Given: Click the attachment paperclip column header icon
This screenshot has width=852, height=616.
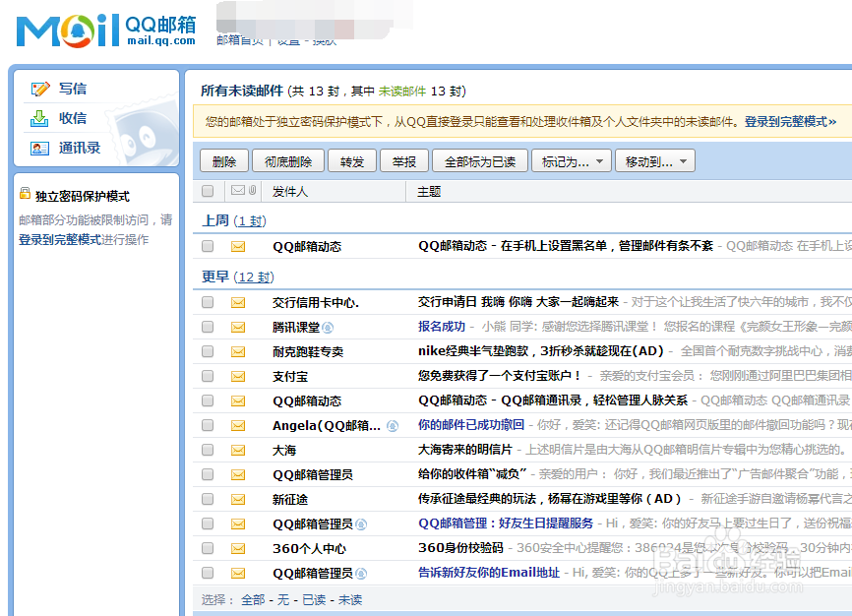Looking at the screenshot, I should click(x=253, y=190).
